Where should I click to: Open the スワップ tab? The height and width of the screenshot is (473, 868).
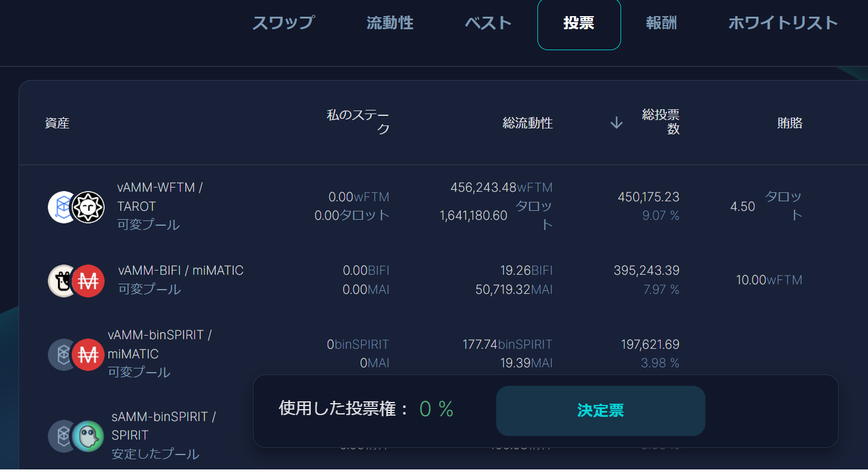(283, 23)
